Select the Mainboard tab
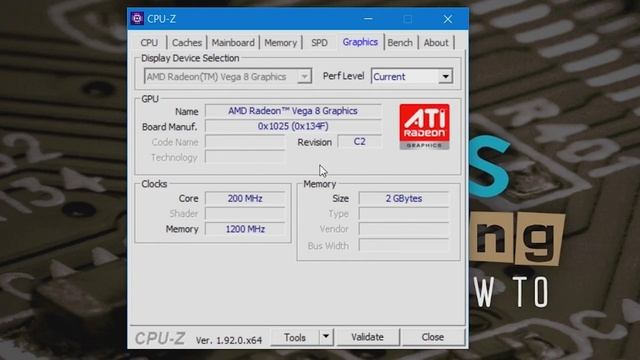Viewport: 640px width, 360px height. pos(233,42)
